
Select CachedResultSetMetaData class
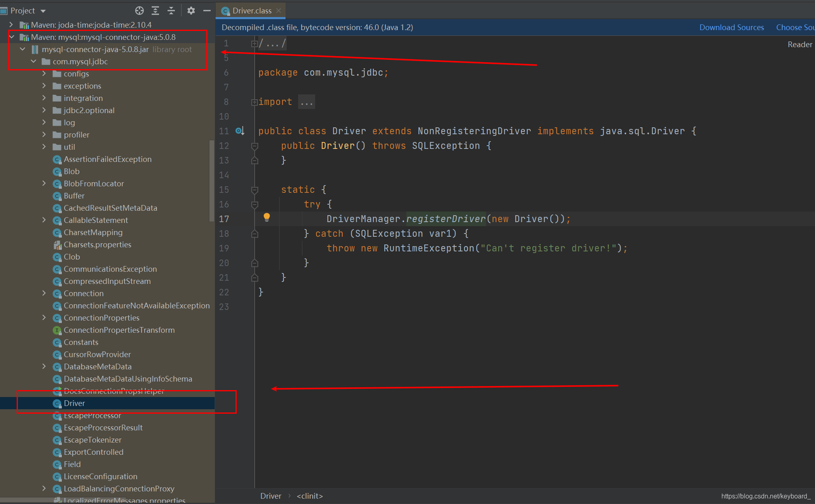(110, 208)
